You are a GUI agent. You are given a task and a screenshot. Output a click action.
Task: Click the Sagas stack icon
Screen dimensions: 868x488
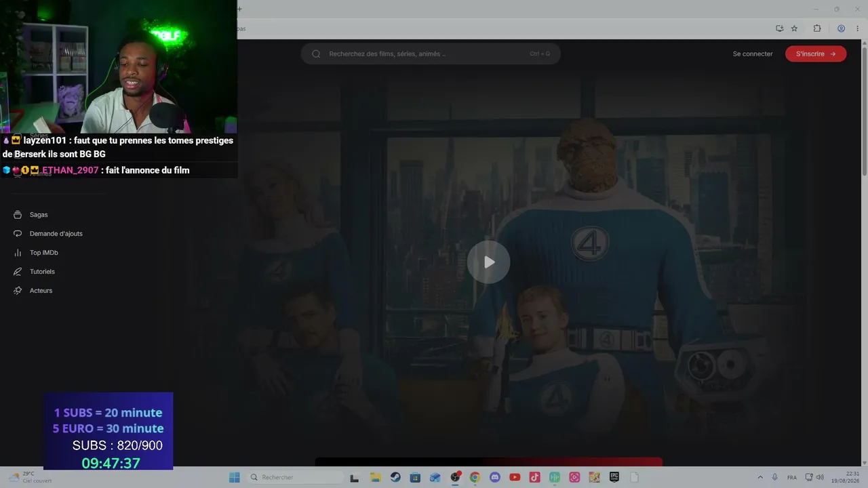(18, 215)
